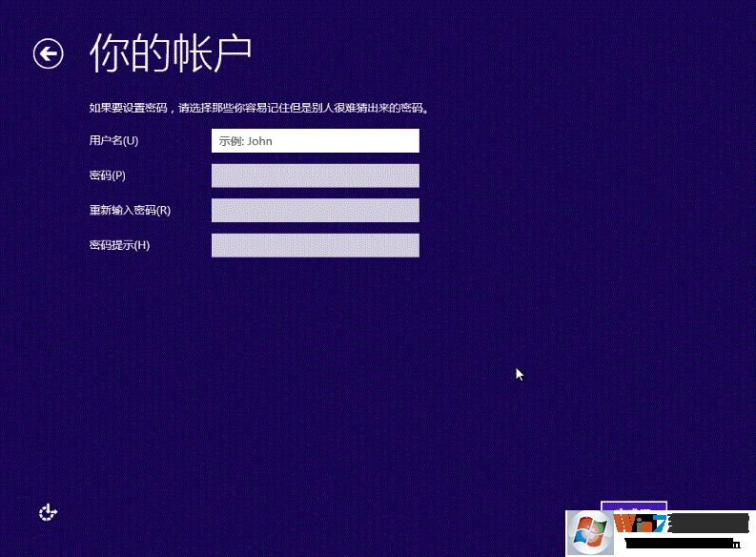
Task: Click the 你的帐户 page heading
Action: [171, 53]
